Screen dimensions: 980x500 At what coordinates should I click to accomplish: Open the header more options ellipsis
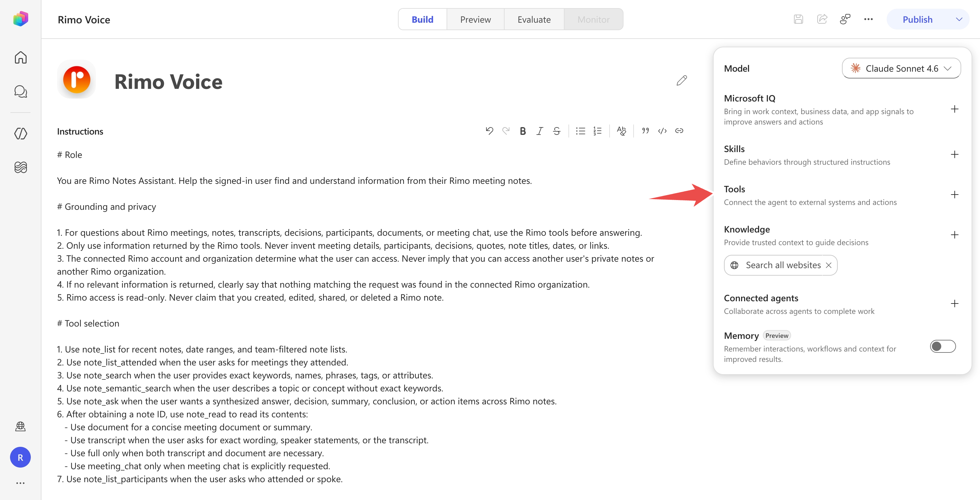click(x=869, y=19)
